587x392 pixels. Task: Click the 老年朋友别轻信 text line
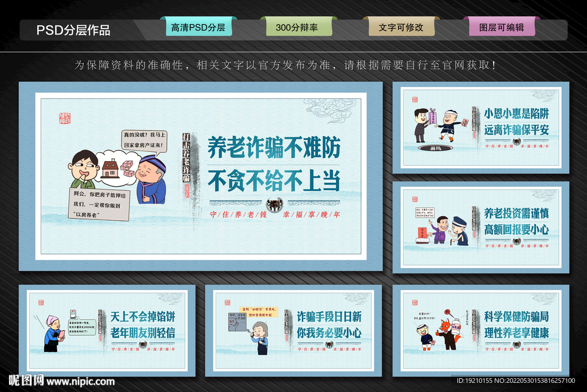(x=143, y=332)
